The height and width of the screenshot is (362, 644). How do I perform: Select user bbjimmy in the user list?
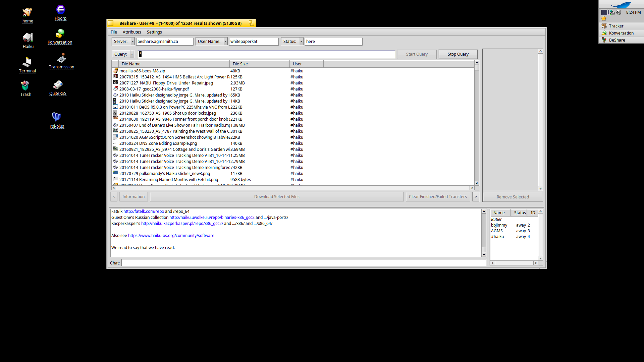(x=514, y=225)
